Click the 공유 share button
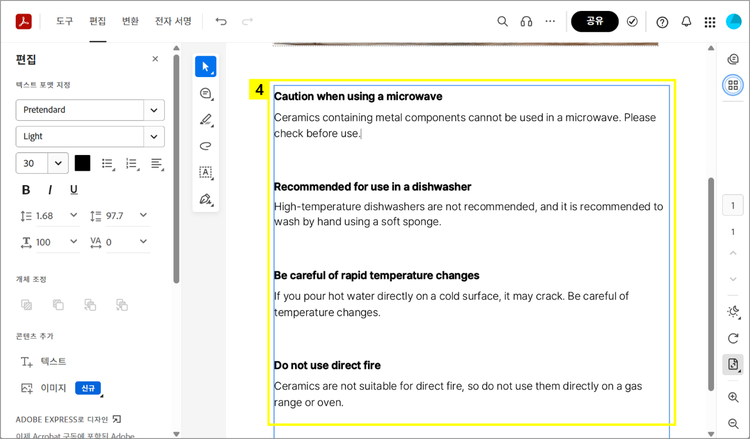 (594, 21)
